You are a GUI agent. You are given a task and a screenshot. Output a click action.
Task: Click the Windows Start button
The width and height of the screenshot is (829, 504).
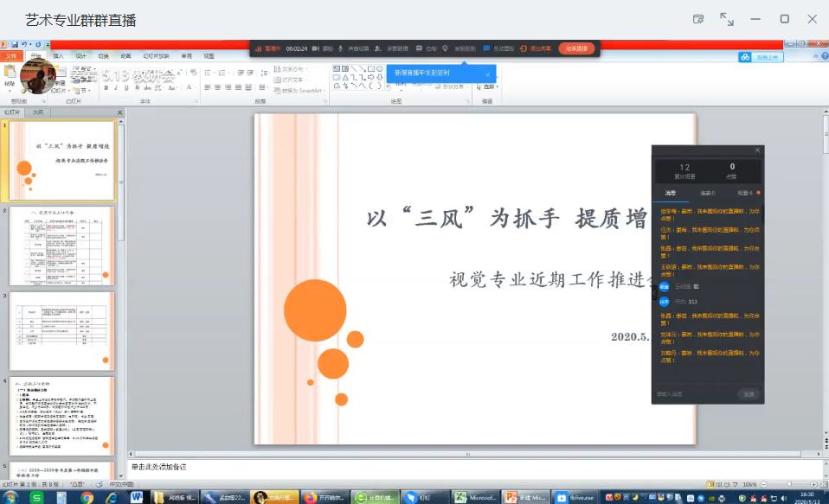coord(12,497)
